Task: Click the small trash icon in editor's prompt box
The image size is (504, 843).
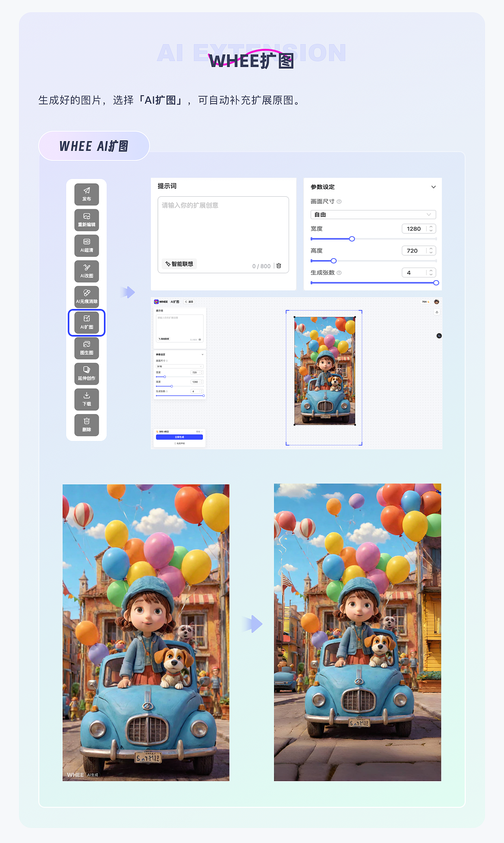Action: coord(200,339)
